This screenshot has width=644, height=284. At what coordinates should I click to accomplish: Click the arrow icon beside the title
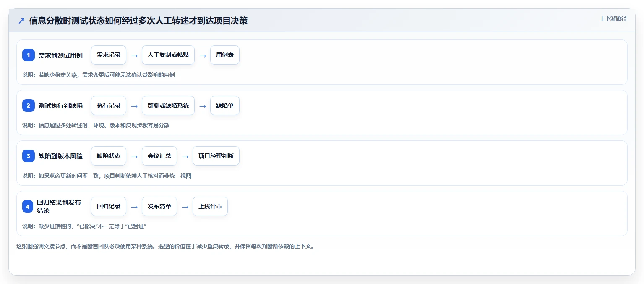[21, 21]
